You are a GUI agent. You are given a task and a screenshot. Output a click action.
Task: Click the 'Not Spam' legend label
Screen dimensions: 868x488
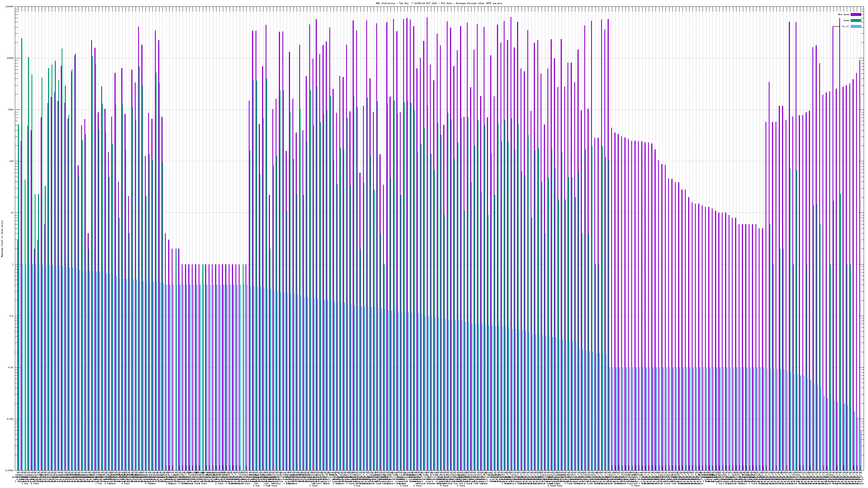pyautogui.click(x=844, y=14)
